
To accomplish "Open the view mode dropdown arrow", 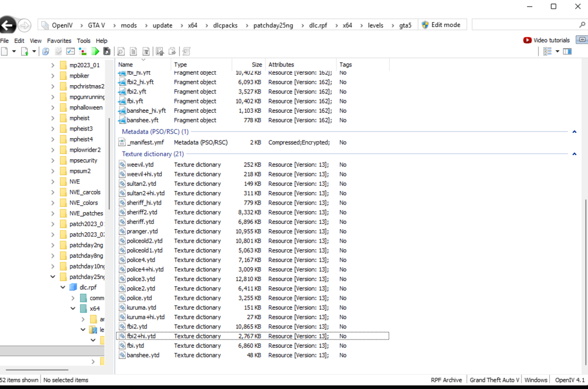I will coord(557,51).
